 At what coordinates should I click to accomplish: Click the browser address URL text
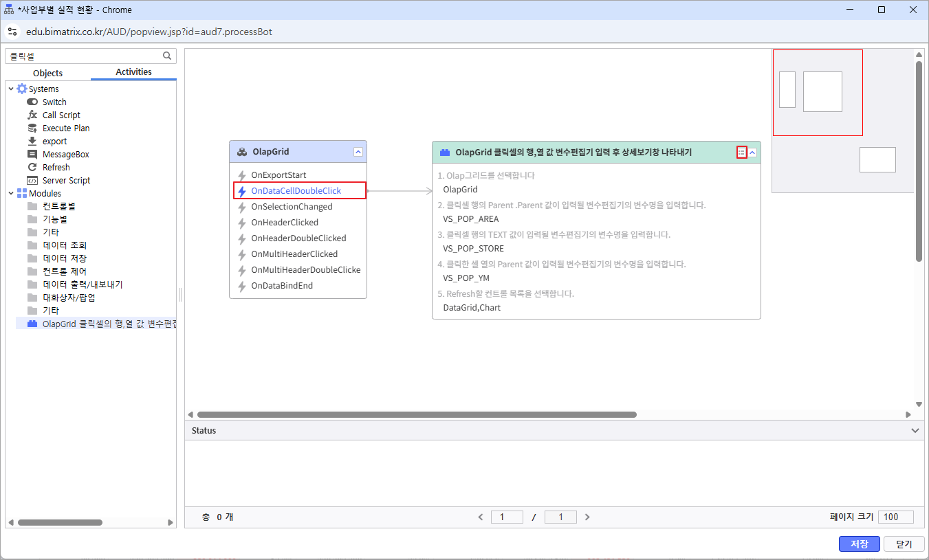(x=149, y=32)
